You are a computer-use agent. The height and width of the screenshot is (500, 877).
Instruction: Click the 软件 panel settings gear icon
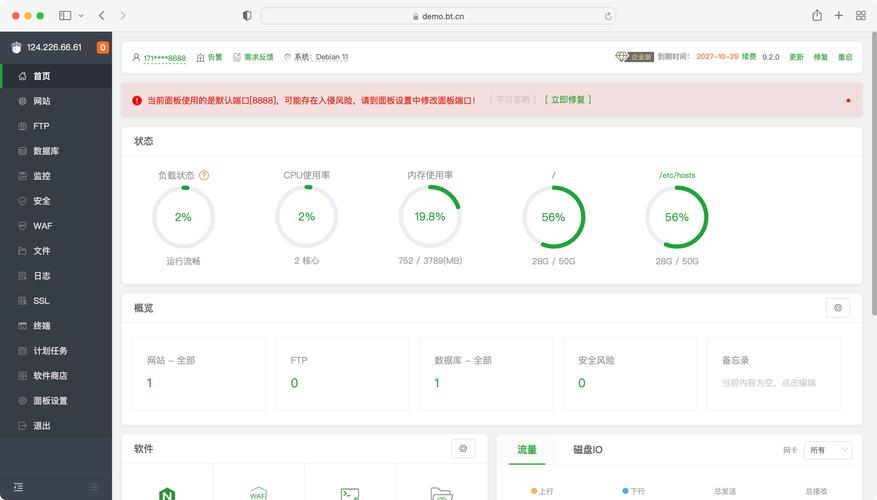point(462,449)
